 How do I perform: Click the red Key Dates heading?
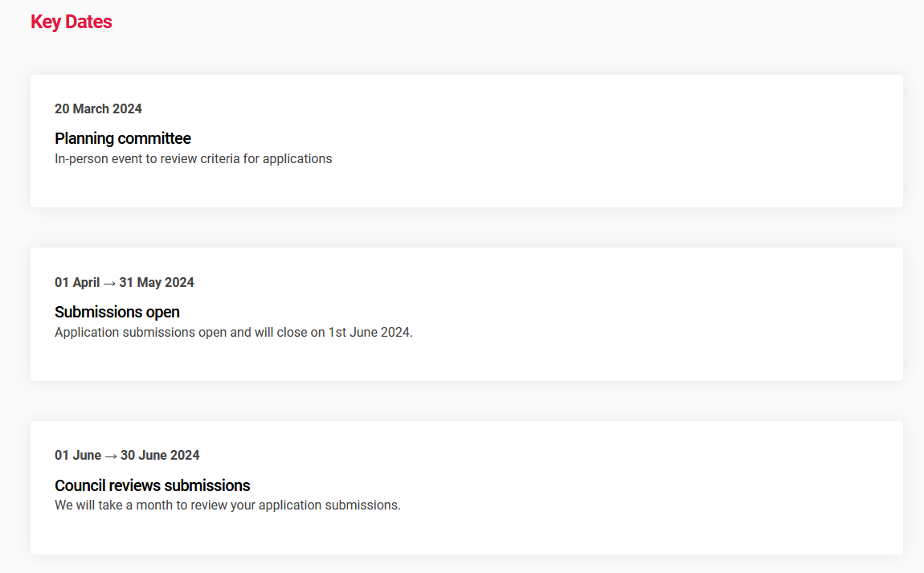coord(72,22)
